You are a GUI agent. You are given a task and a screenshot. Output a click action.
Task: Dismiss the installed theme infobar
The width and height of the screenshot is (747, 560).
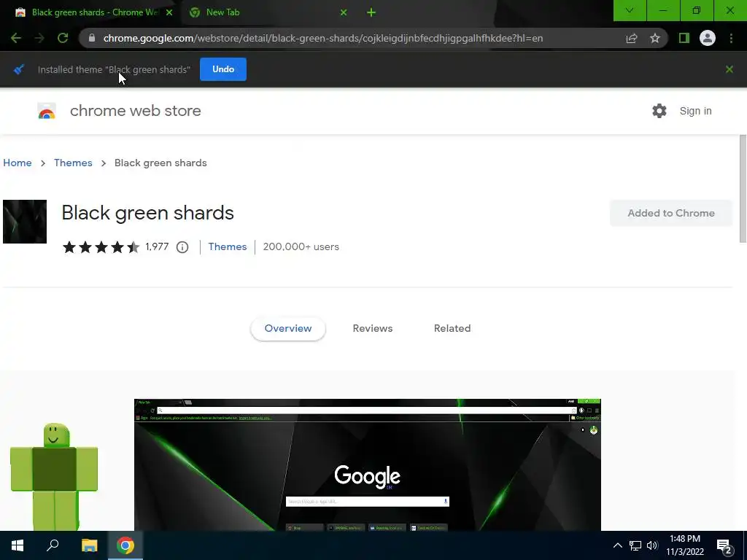coord(729,69)
